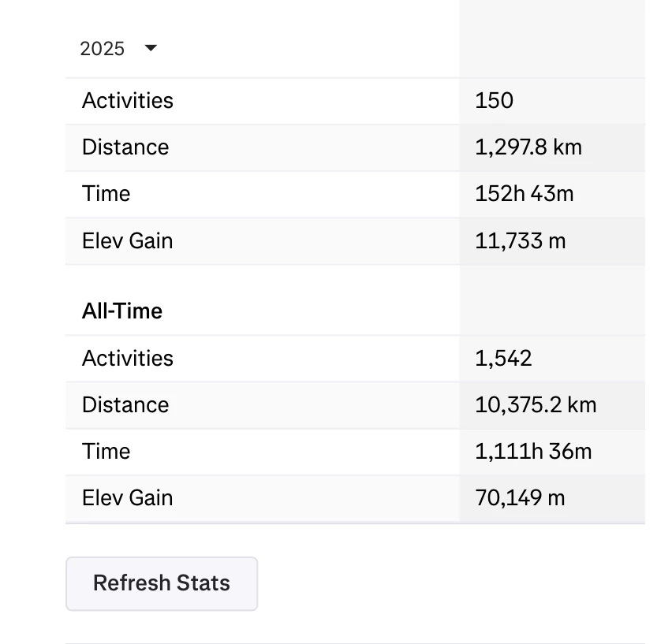
Task: Select the All-Time Distance row label
Action: pos(125,405)
